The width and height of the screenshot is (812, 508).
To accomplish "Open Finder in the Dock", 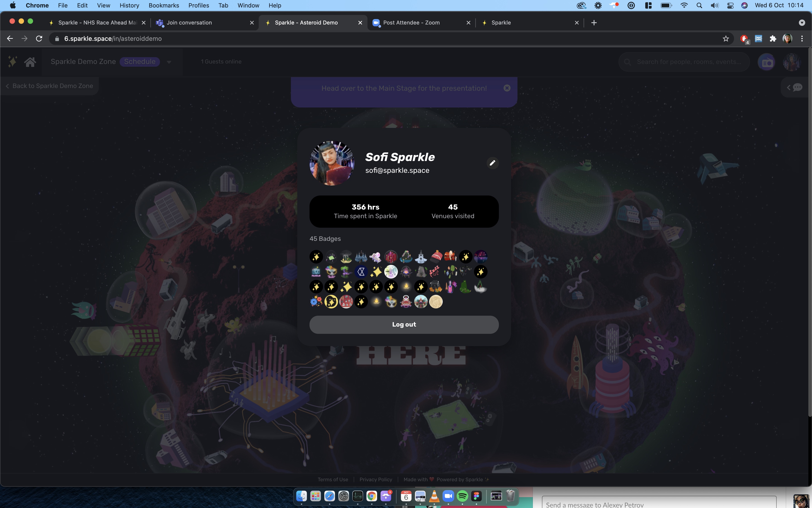I will click(x=301, y=496).
